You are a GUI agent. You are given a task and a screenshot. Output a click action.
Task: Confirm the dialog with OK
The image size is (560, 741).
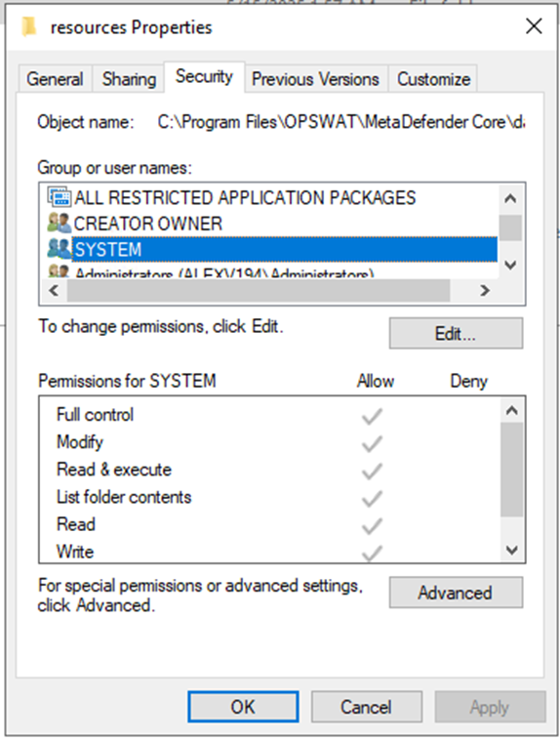click(x=243, y=707)
